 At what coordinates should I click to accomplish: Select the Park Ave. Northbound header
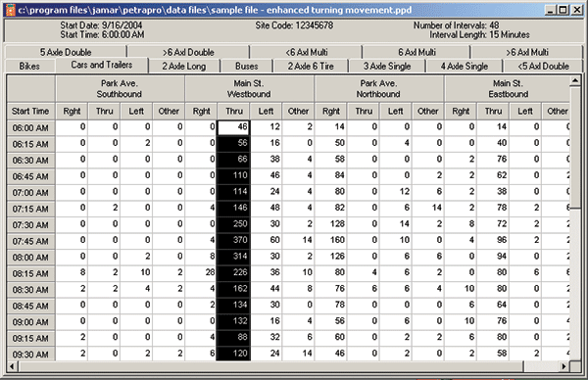click(378, 88)
